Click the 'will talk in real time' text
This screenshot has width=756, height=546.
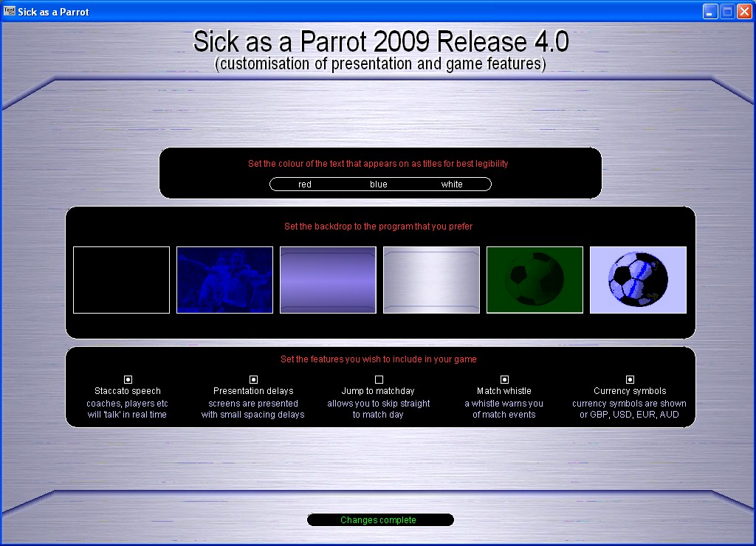pyautogui.click(x=127, y=415)
